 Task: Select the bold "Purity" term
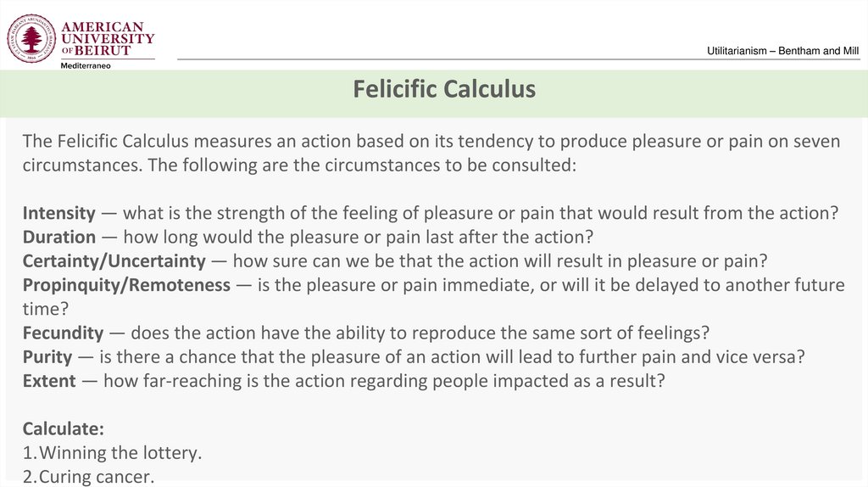tap(47, 356)
